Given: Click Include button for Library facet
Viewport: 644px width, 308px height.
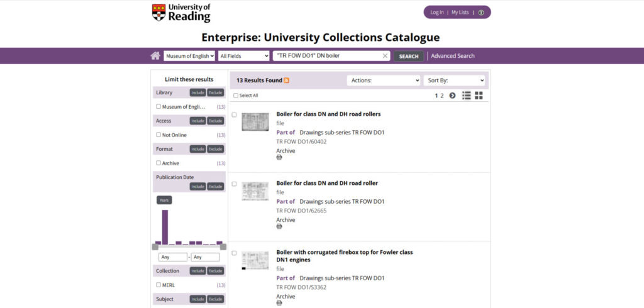Looking at the screenshot, I should click(x=198, y=93).
